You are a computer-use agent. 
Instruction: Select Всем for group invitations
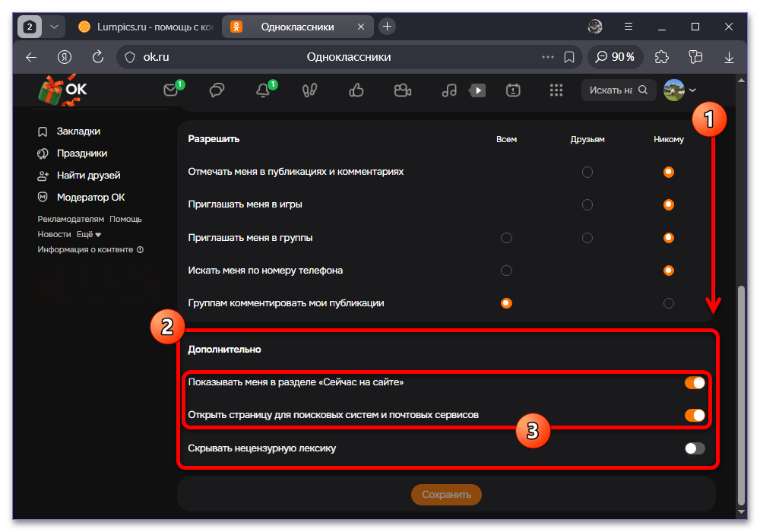[506, 238]
